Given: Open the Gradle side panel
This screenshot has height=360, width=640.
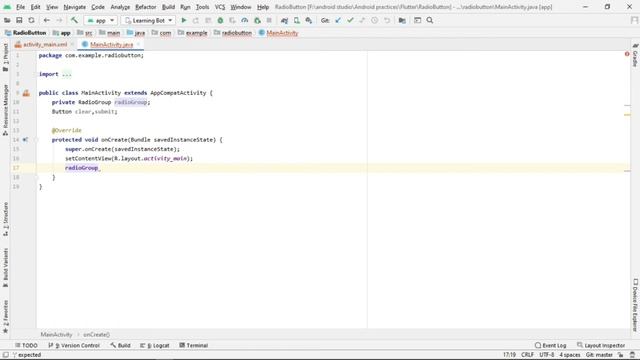Looking at the screenshot, I should pyautogui.click(x=635, y=55).
